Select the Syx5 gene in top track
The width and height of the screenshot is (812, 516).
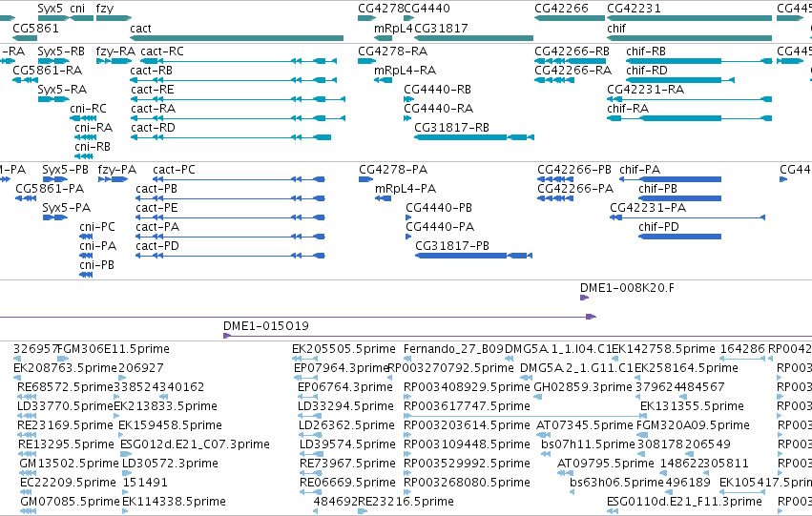pos(51,9)
